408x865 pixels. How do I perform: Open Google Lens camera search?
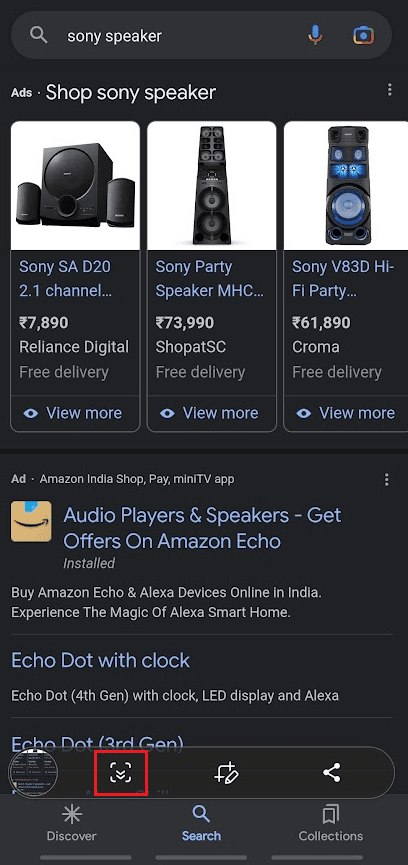[x=363, y=36]
